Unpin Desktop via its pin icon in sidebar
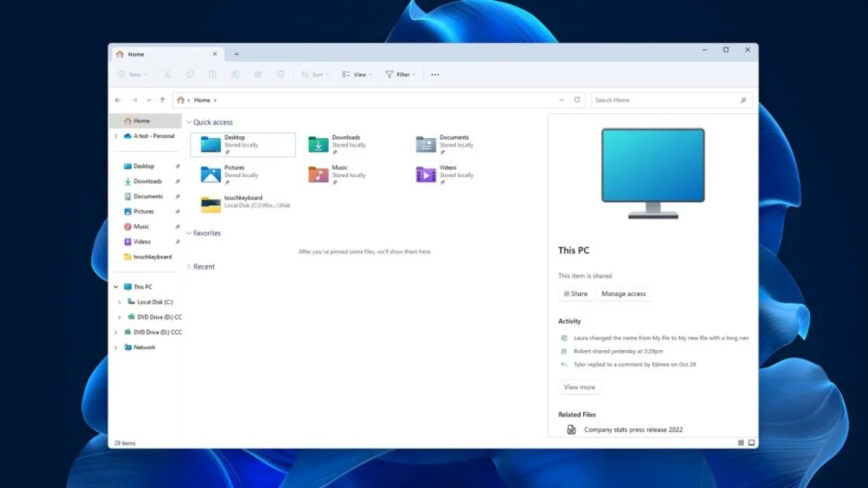Screen dimensions: 868x488 coord(177,166)
